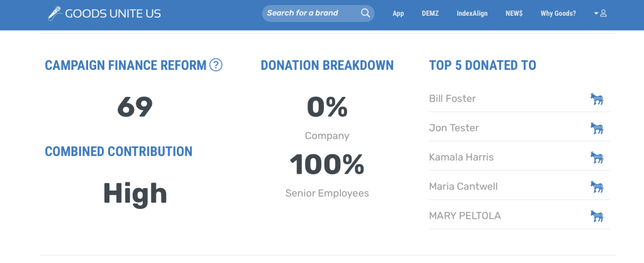
Task: Open the Why Goods? page
Action: pos(558,13)
